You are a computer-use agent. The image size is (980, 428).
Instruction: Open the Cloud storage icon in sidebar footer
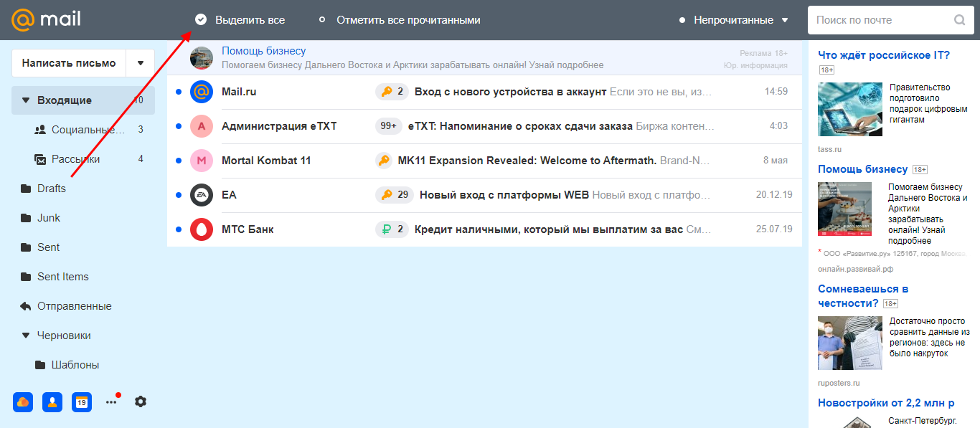click(23, 402)
